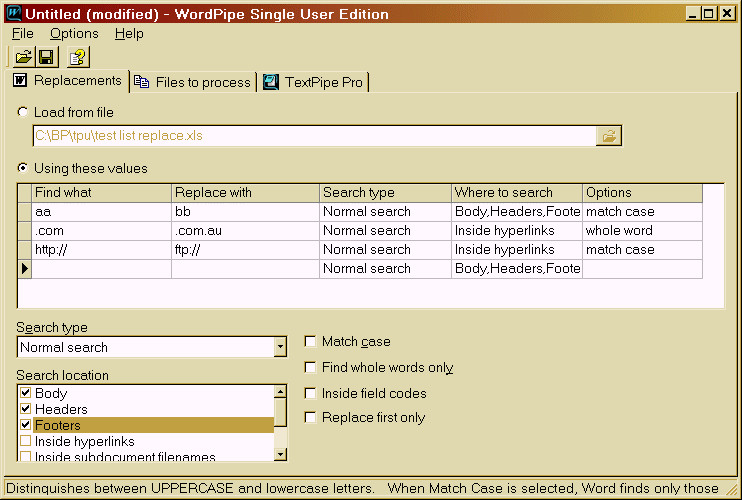
Task: Click the Search type column header
Action: 385,193
